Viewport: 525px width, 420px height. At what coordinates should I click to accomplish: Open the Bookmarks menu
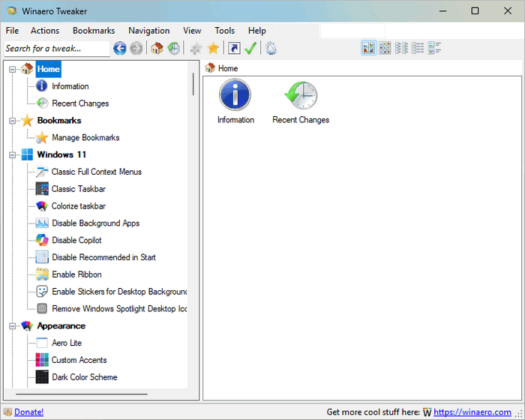tap(94, 31)
